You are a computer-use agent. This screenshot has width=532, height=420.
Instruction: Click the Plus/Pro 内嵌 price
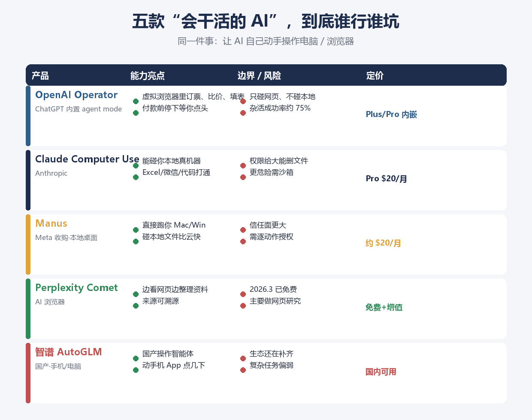tap(391, 114)
